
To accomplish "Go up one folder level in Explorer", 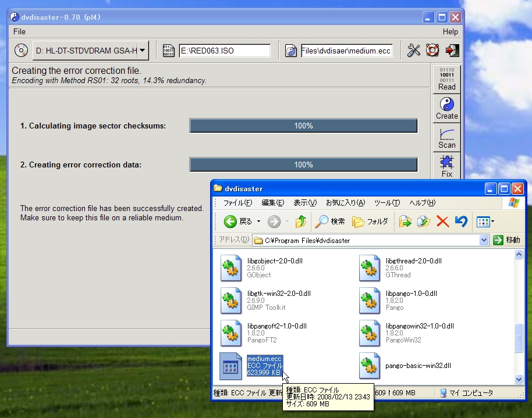I will (300, 221).
